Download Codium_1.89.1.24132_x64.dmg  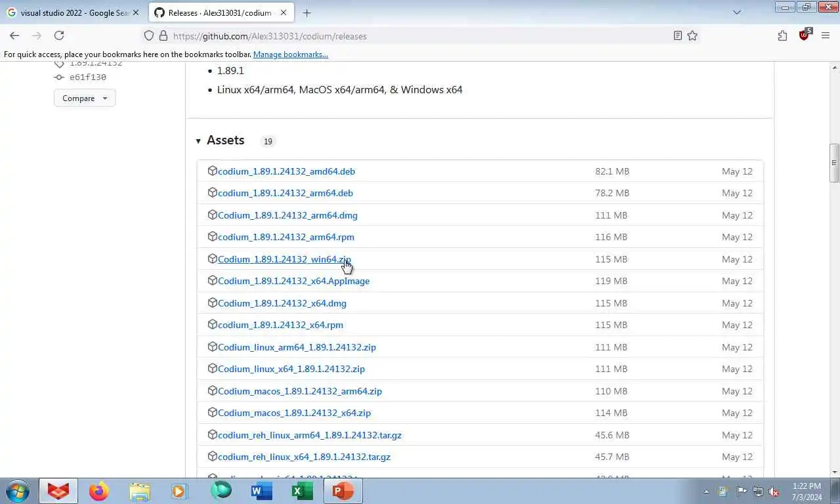[x=282, y=303]
